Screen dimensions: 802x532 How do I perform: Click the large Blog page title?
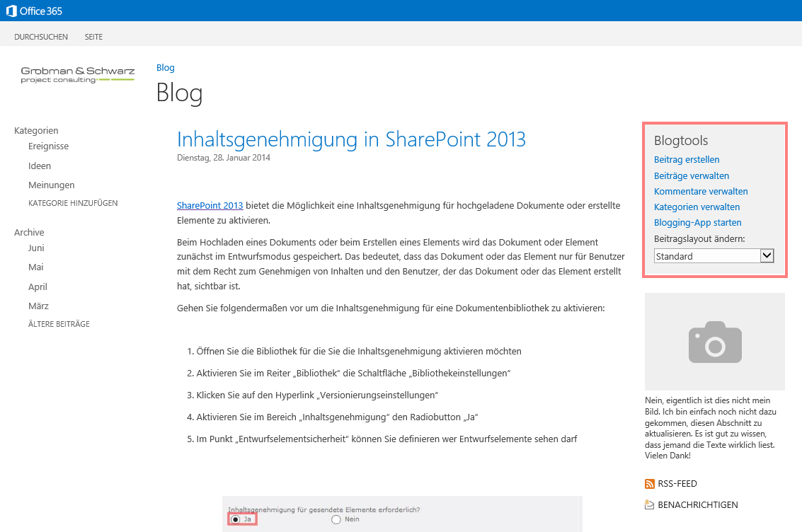coord(180,93)
